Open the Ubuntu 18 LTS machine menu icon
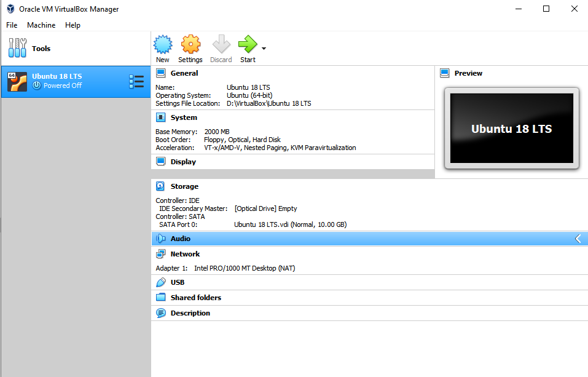Viewport: 588px width, 377px height. point(136,81)
